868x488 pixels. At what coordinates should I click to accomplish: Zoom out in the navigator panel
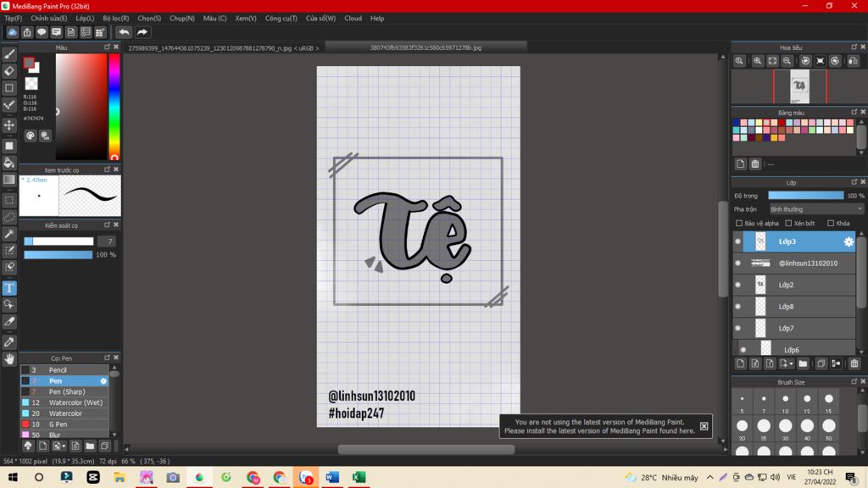click(x=787, y=61)
